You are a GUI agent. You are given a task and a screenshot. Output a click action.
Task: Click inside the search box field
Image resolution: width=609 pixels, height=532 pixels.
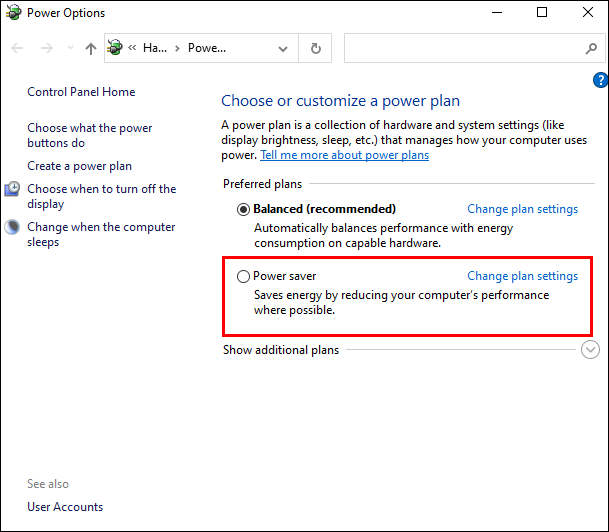pyautogui.click(x=460, y=48)
